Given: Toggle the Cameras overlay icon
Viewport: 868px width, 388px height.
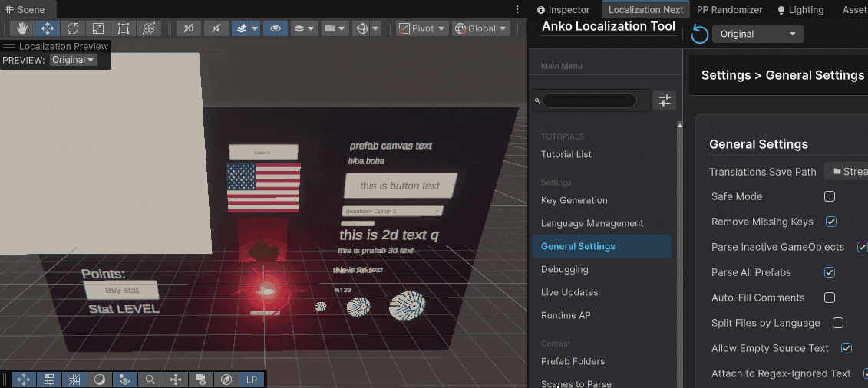Looking at the screenshot, I should (x=201, y=379).
